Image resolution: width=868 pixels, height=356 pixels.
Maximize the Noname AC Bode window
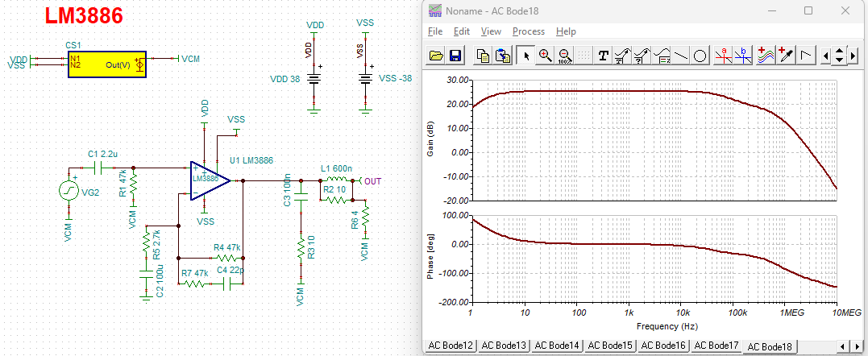click(808, 10)
